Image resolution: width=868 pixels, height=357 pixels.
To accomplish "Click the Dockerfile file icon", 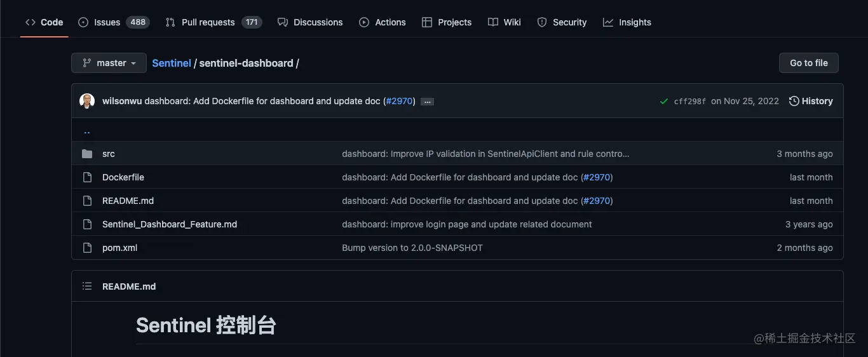I will tap(87, 177).
